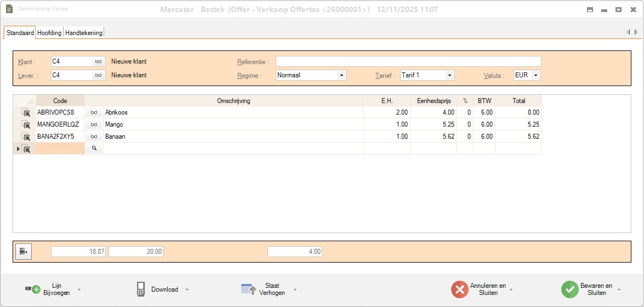This screenshot has height=307, width=644.
Task: Click the E.H. column header
Action: (387, 101)
